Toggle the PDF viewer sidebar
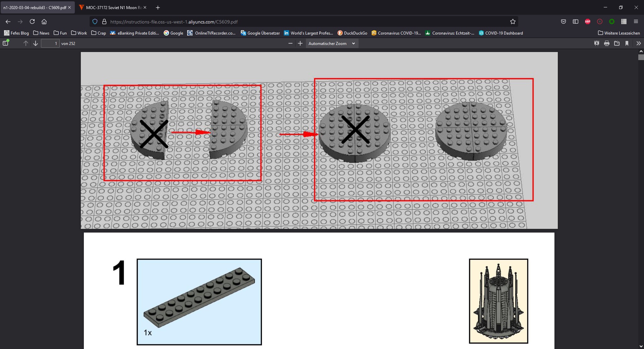The image size is (644, 349). 6,43
